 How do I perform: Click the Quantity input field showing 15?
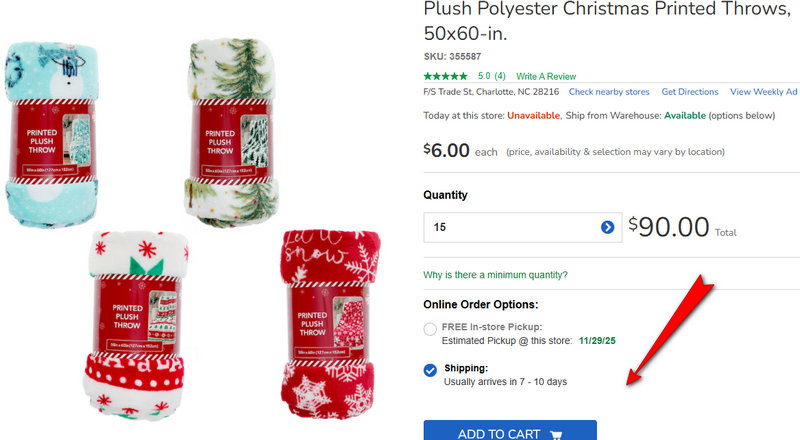(x=510, y=228)
